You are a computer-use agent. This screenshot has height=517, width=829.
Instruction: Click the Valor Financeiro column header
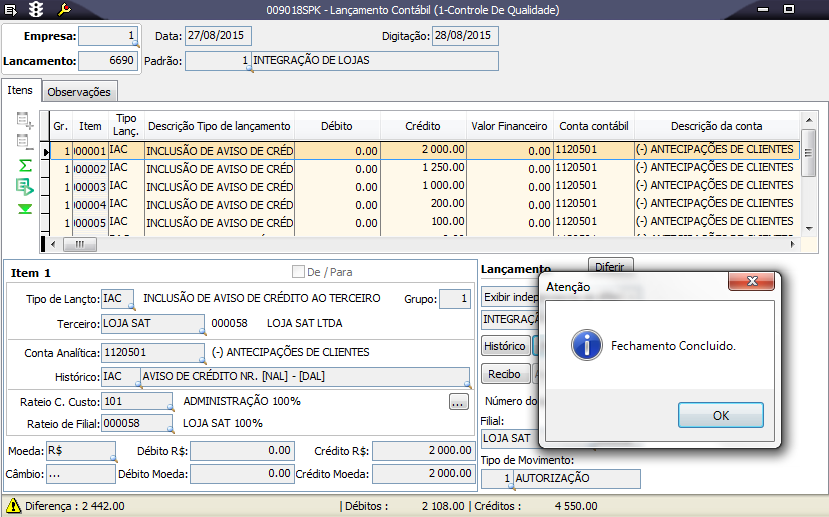[510, 126]
